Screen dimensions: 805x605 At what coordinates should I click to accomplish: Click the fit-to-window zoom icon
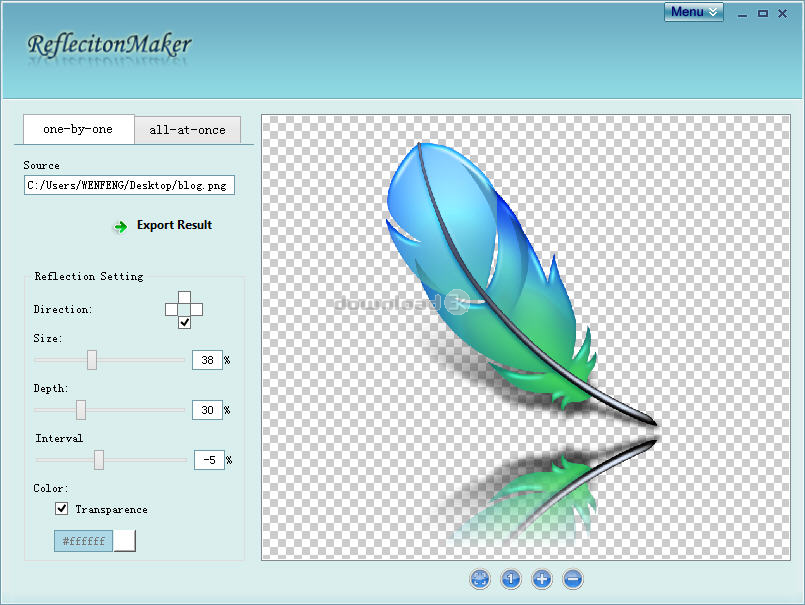480,579
